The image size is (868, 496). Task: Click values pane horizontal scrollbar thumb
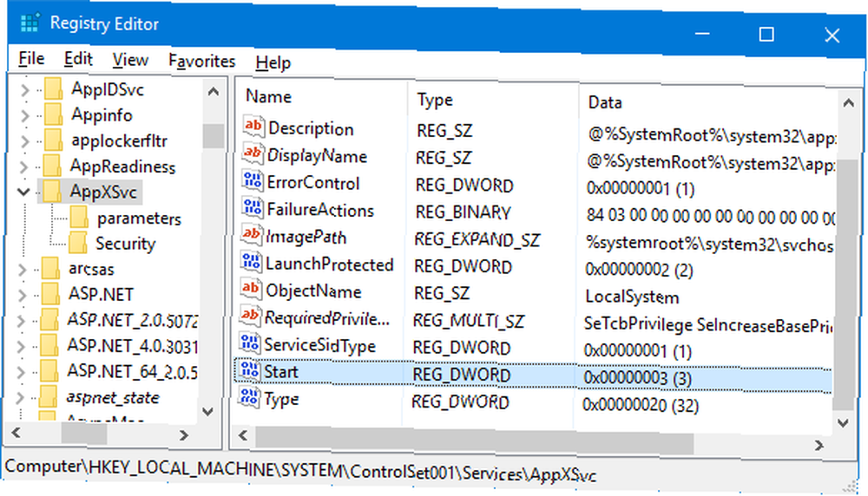click(x=475, y=441)
